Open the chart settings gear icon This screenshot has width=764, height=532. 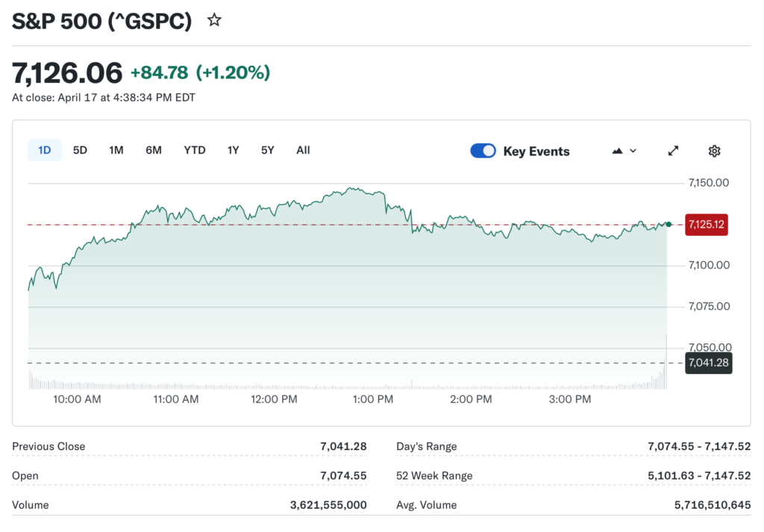coord(714,151)
